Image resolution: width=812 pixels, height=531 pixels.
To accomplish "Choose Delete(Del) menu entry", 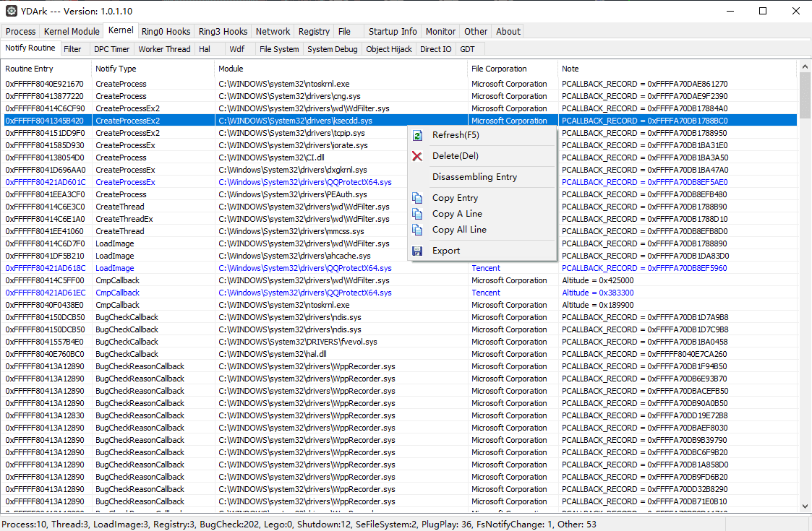I will tap(482, 156).
